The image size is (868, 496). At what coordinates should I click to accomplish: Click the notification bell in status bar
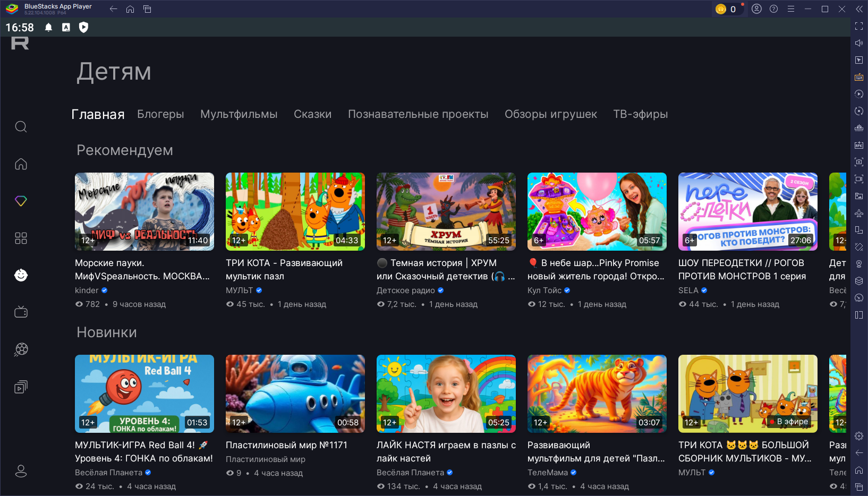[48, 28]
